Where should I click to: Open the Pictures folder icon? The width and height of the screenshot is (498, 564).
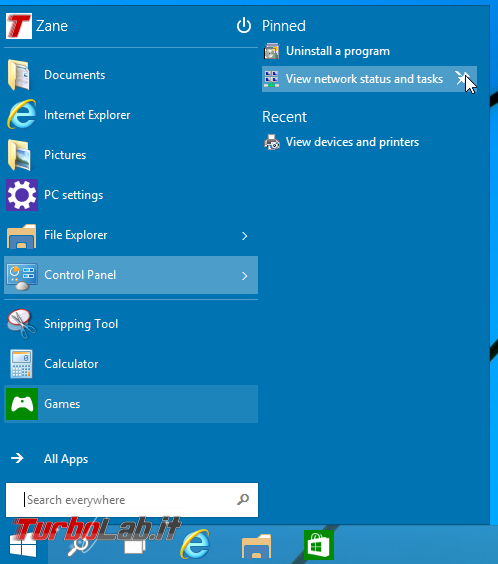[19, 155]
